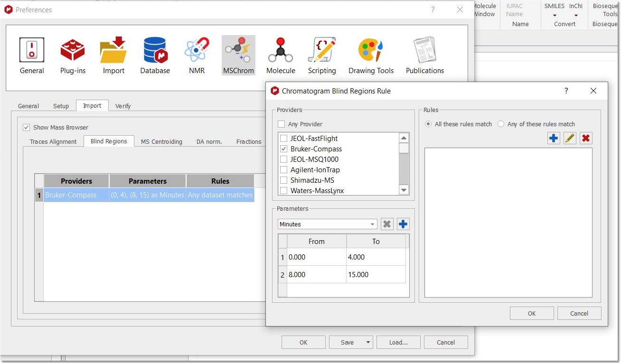The image size is (621, 364).
Task: Open SMILES convert dropdown arrow
Action: click(x=555, y=15)
